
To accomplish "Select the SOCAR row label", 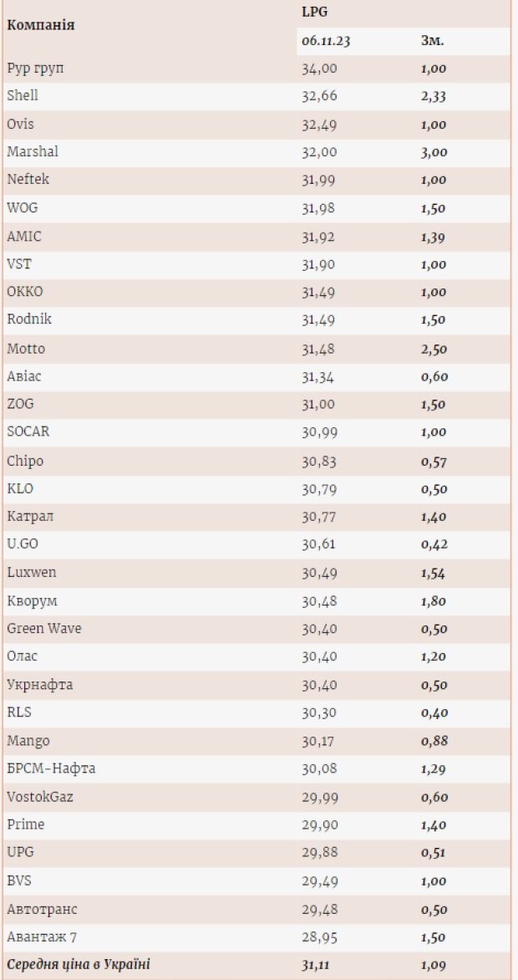I will pyautogui.click(x=28, y=432).
